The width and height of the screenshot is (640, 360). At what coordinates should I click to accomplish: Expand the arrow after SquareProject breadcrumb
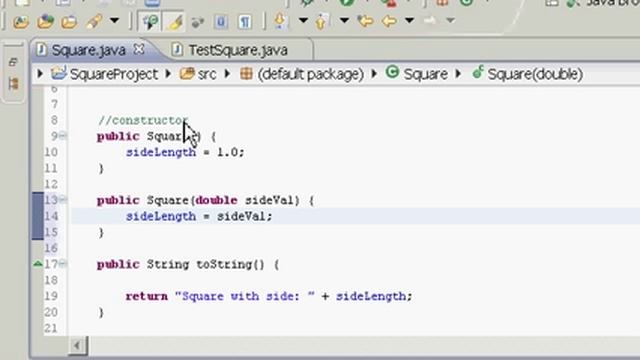168,74
